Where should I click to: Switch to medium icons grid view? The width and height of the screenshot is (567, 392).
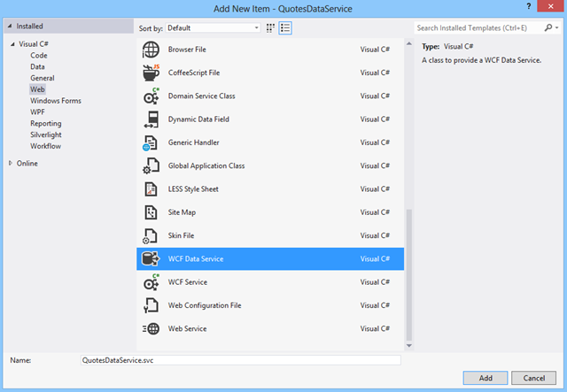(x=270, y=28)
